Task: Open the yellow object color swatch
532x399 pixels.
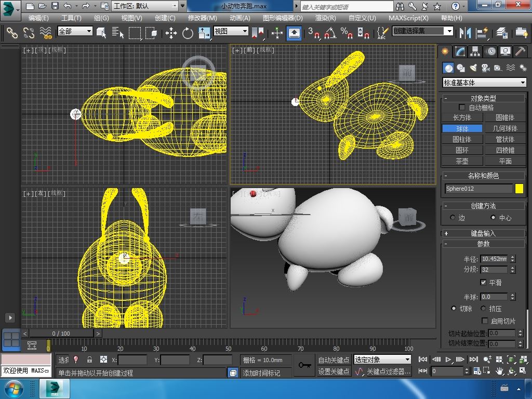Action: pos(519,189)
